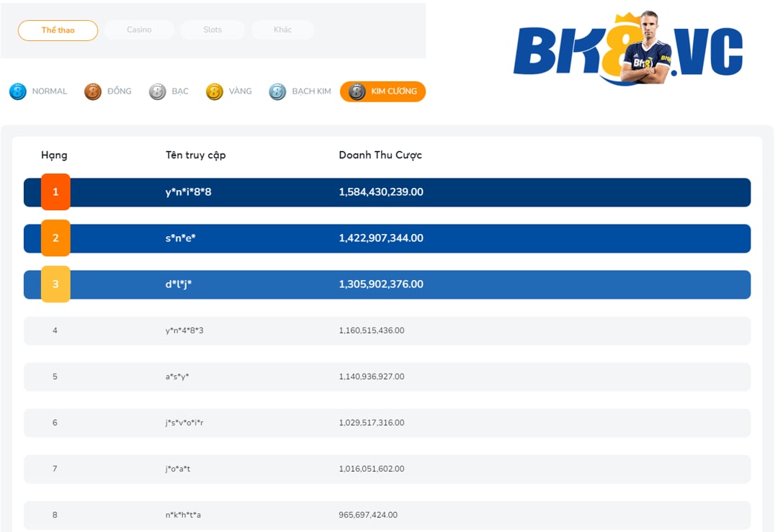778x532 pixels.
Task: Select the row for player s*n*e*
Action: (389, 238)
